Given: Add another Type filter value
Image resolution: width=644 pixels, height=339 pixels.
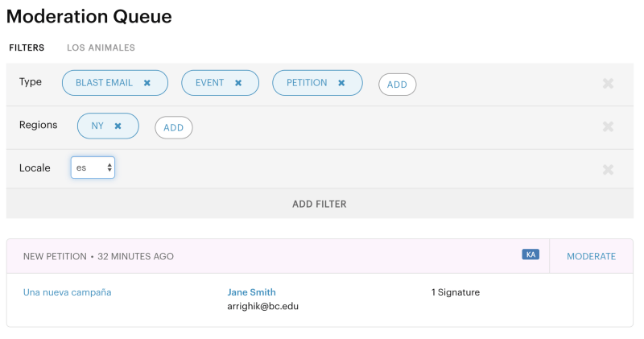Looking at the screenshot, I should tap(397, 85).
